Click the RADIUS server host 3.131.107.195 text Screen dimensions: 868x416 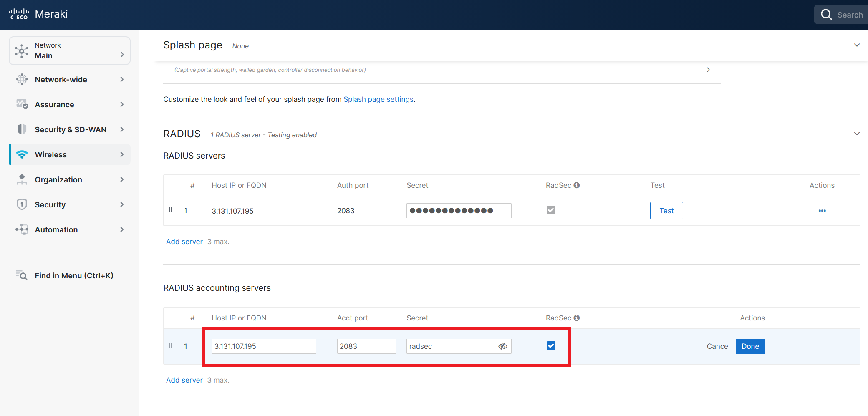click(x=232, y=211)
